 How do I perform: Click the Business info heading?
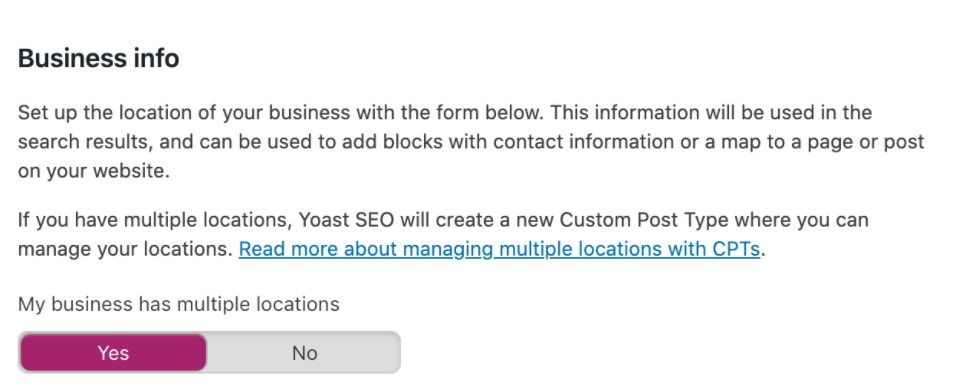(x=98, y=58)
